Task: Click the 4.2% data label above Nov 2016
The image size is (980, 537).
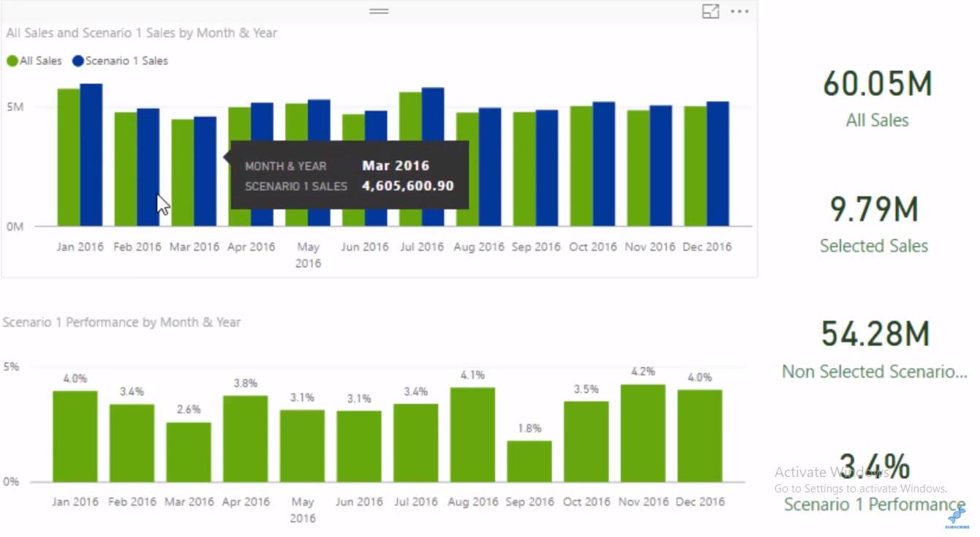Action: click(643, 372)
